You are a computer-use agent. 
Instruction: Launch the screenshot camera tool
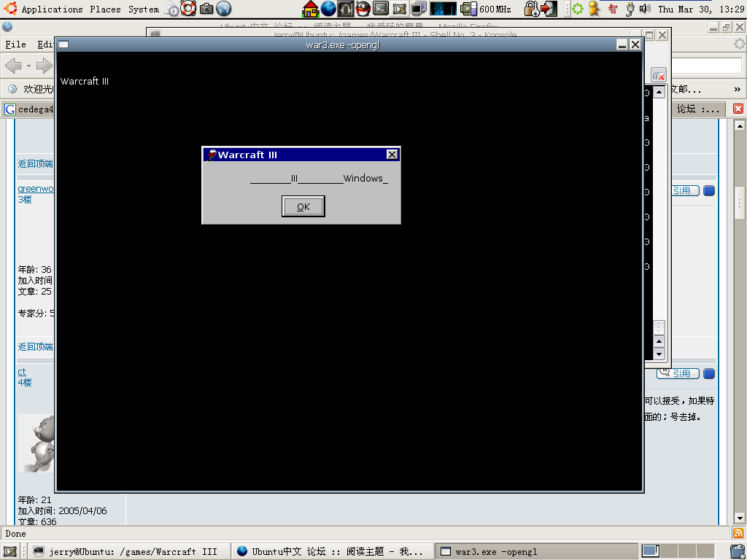click(x=206, y=9)
